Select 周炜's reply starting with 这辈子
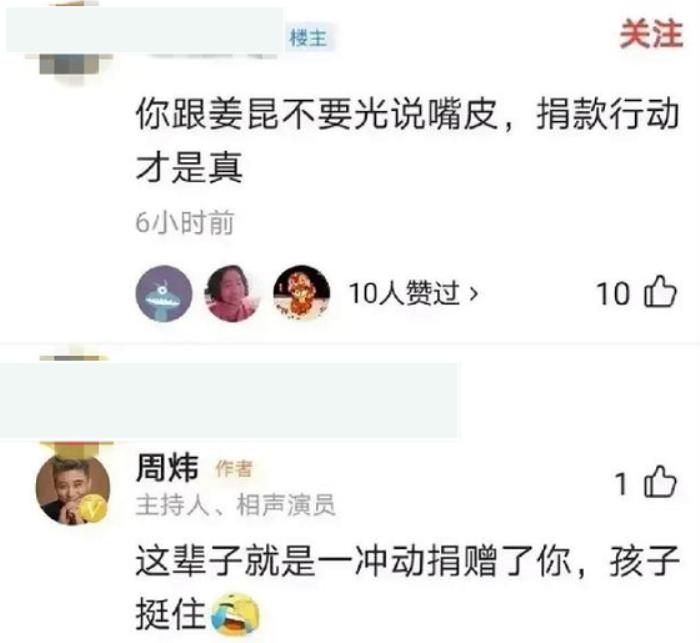 coord(407,588)
